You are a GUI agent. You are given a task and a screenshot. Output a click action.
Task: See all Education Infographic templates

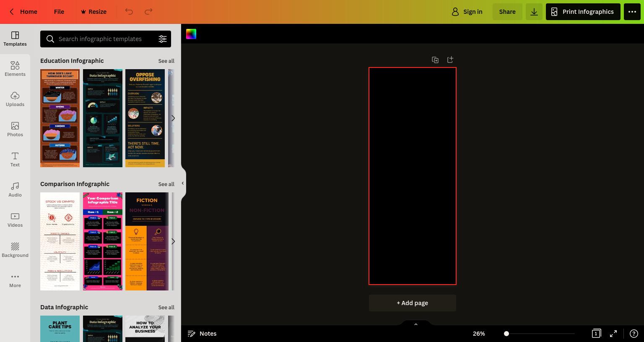pyautogui.click(x=166, y=61)
